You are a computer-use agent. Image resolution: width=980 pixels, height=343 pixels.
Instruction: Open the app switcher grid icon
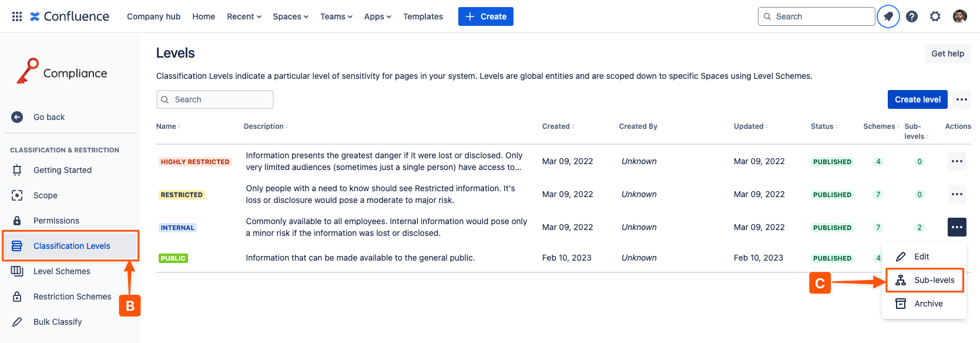coord(17,16)
